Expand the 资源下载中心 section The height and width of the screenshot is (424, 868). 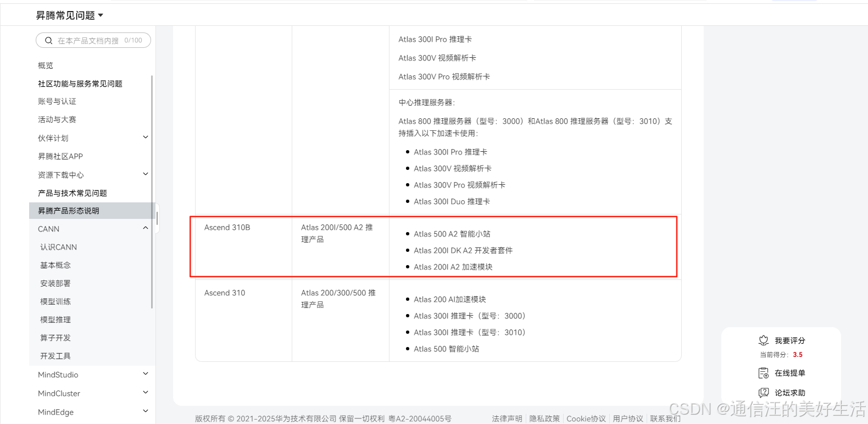(x=146, y=174)
